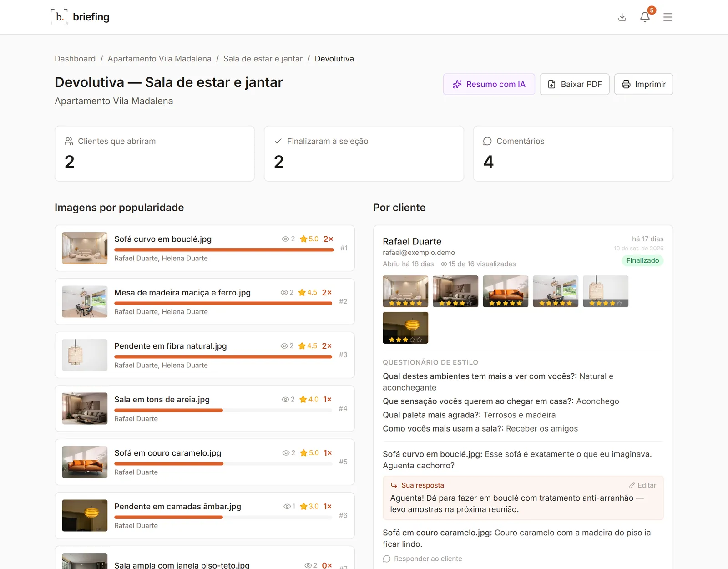Click the #1 rank label
This screenshot has height=569, width=728.
coord(344,248)
